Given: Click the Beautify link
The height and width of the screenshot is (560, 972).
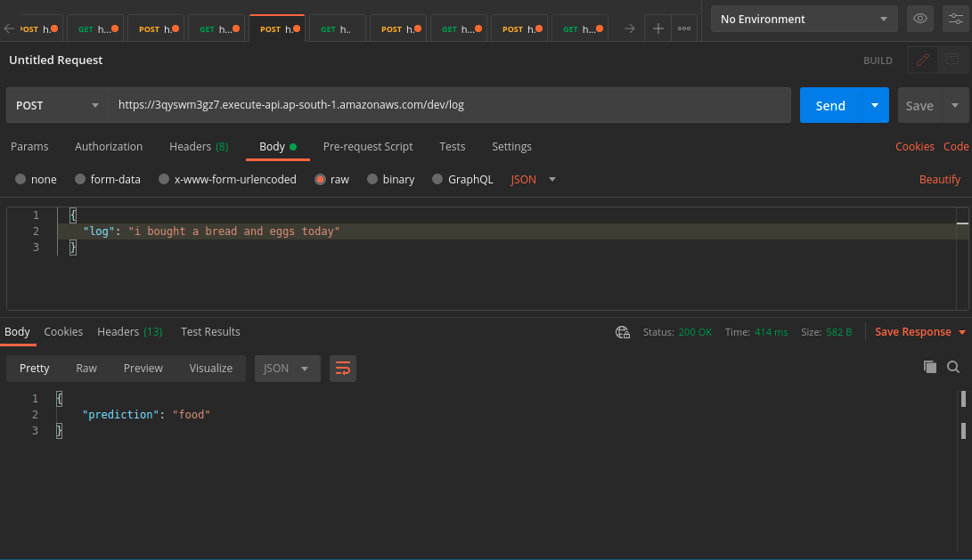Looking at the screenshot, I should click(x=939, y=179).
